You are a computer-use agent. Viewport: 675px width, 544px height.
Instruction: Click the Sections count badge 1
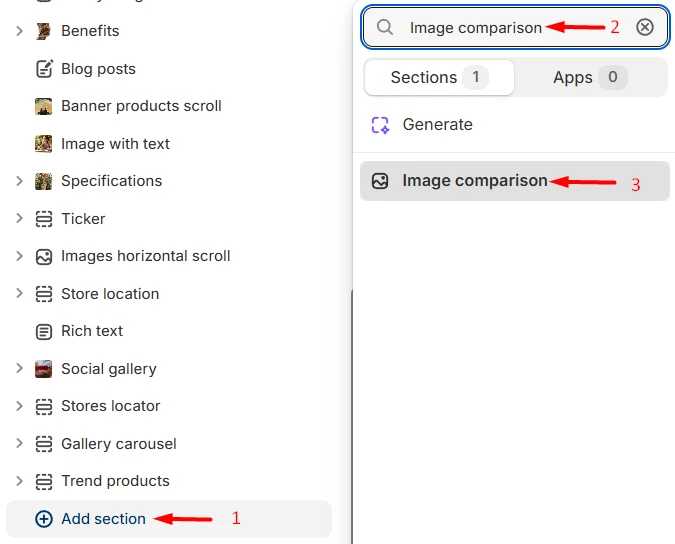(475, 77)
